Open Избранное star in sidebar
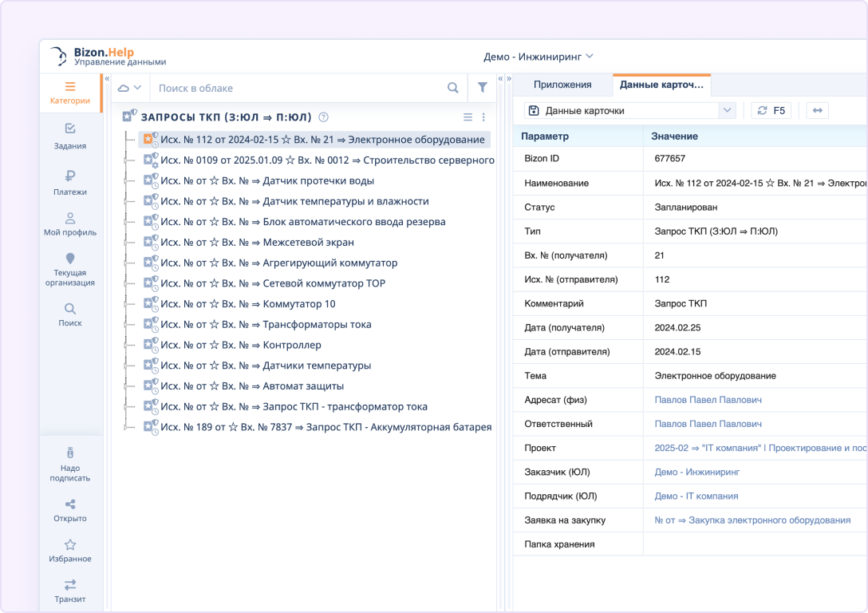868x613 pixels. click(70, 551)
